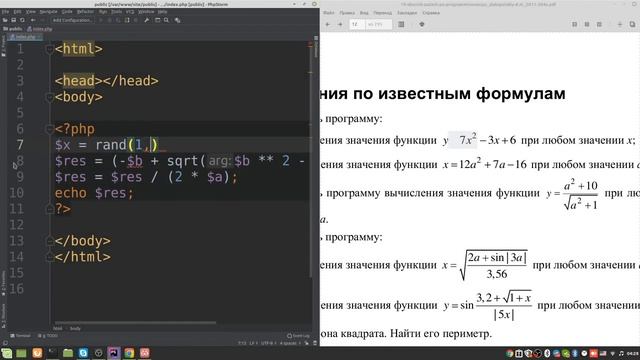Viewport: 640px width, 360px height.
Task: Open the Refactor menu in PhpStorm
Action: 85,12
